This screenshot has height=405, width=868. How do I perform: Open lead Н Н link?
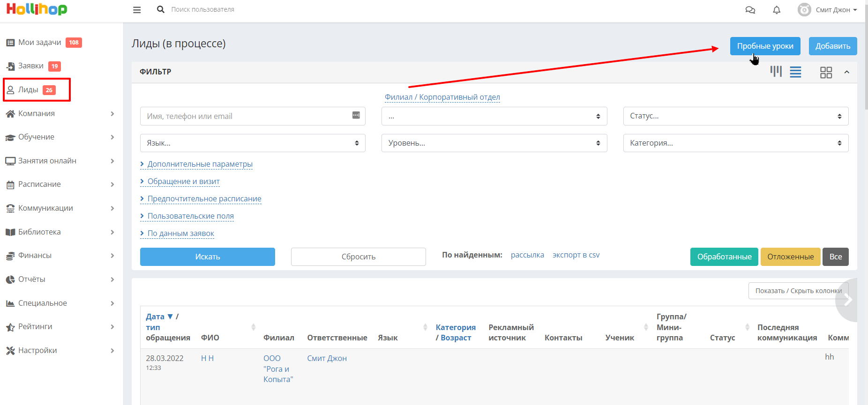[207, 358]
